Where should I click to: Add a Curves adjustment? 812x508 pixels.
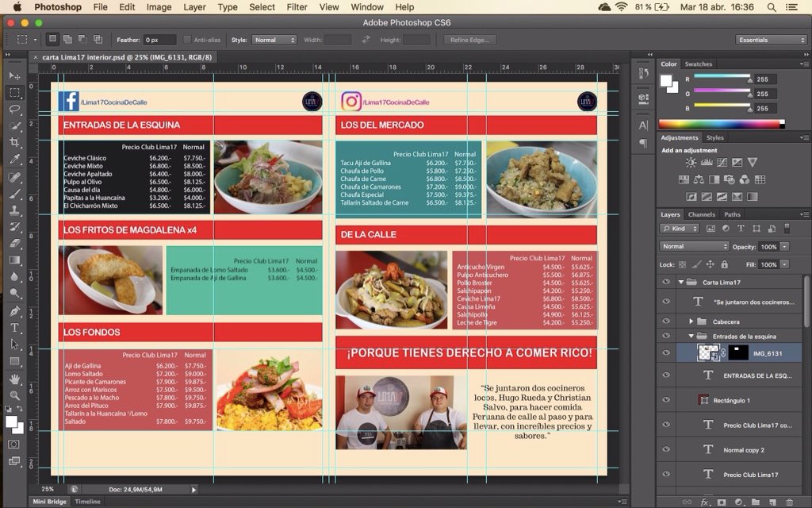(722, 162)
